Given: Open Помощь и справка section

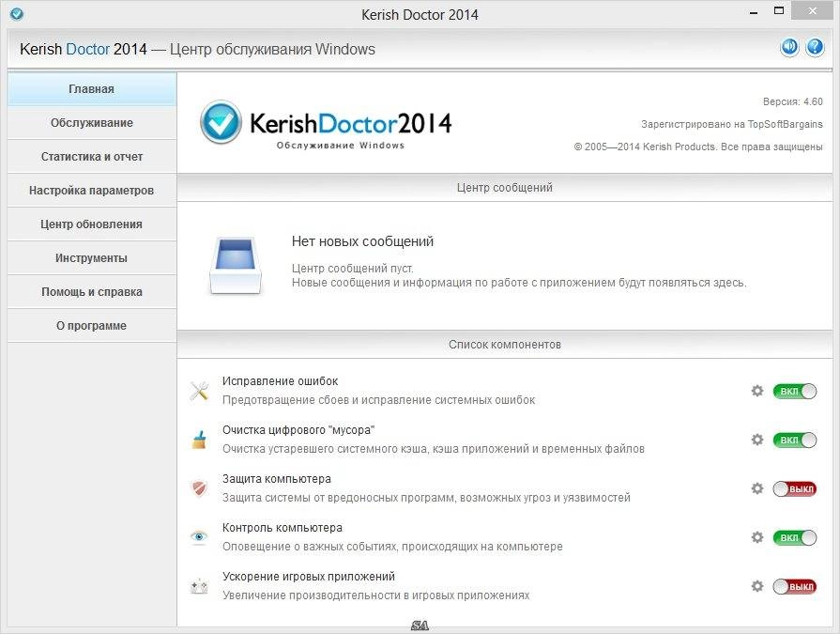Looking at the screenshot, I should [x=92, y=291].
